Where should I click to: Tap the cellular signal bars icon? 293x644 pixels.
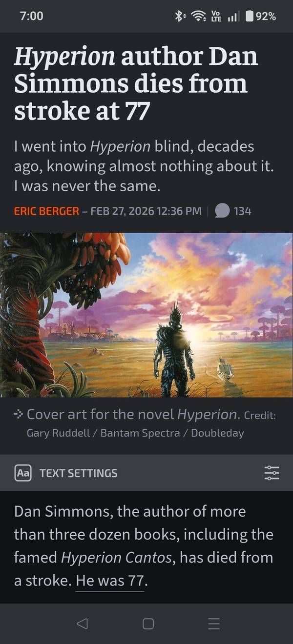click(x=233, y=17)
